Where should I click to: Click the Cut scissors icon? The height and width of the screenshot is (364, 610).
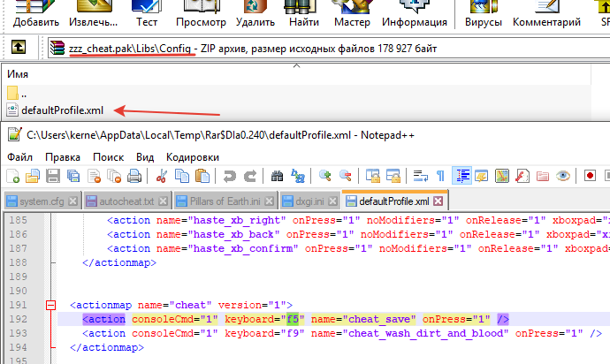[162, 176]
